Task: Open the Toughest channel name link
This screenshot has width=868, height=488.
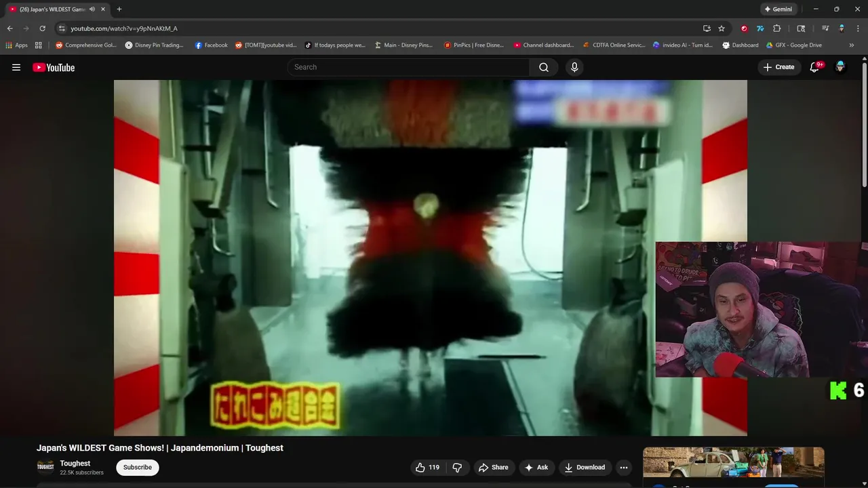Action: pos(75,464)
